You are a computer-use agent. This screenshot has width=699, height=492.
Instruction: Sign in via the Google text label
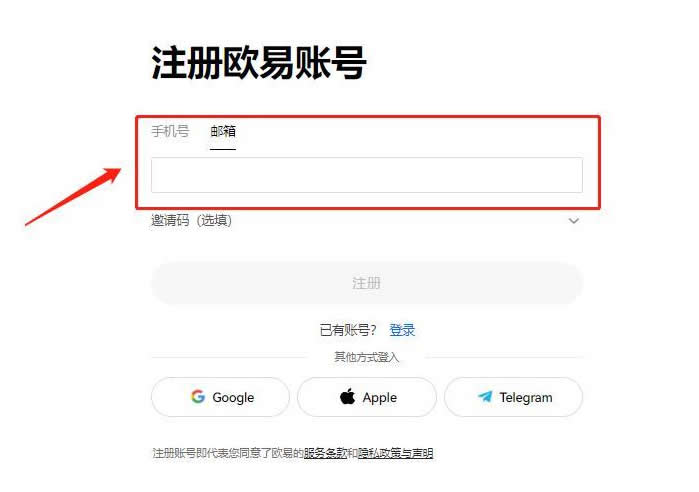[233, 398]
